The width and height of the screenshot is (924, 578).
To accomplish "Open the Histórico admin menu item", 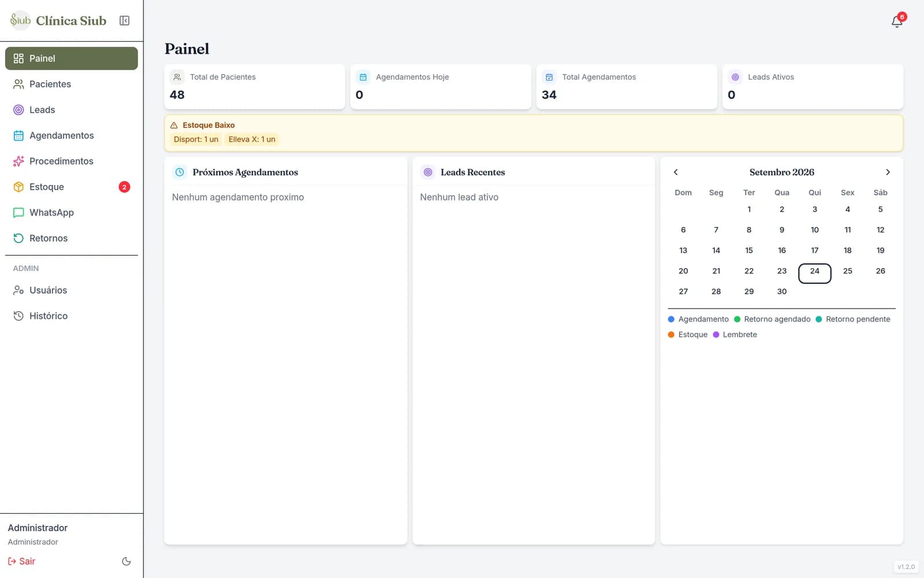I will (x=72, y=316).
